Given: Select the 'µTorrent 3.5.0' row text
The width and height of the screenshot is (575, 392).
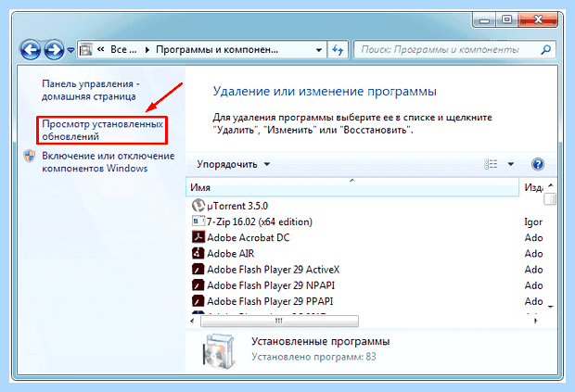Looking at the screenshot, I should [x=237, y=206].
